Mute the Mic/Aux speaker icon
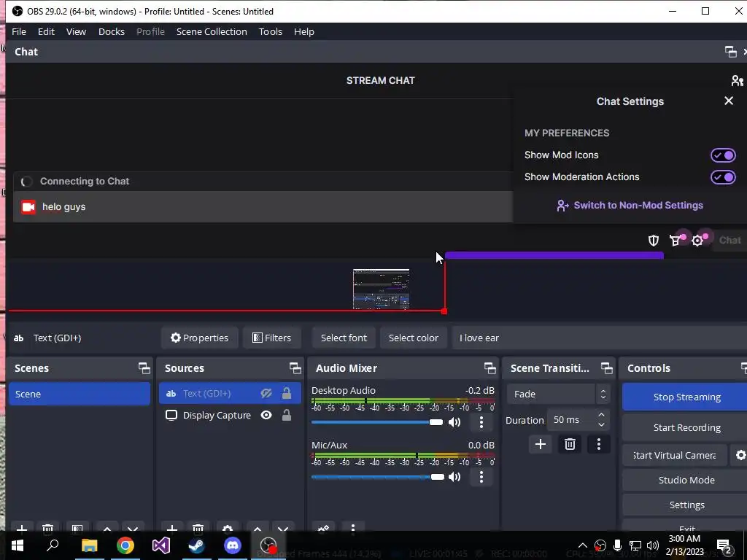The height and width of the screenshot is (560, 747). pos(454,477)
